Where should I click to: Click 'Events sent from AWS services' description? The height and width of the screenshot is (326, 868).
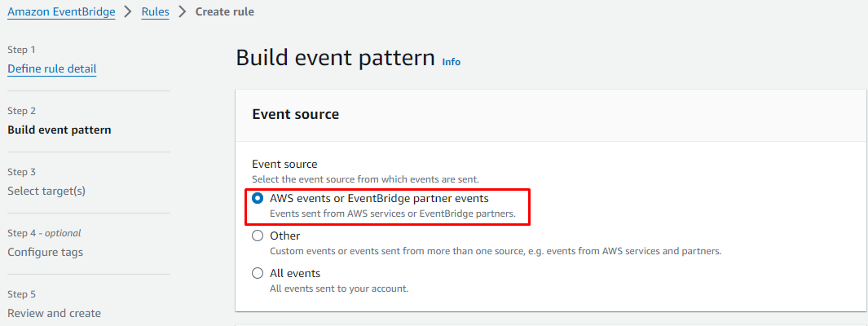(392, 214)
